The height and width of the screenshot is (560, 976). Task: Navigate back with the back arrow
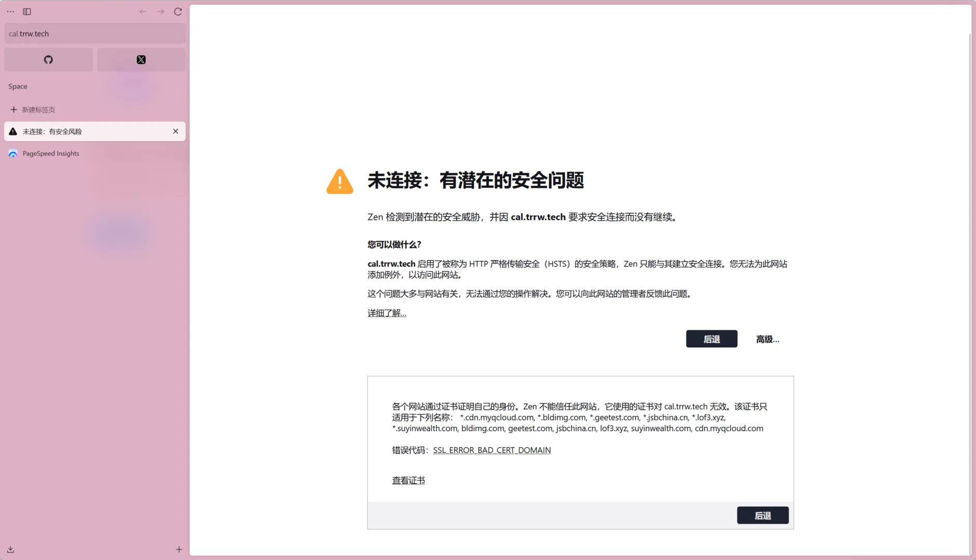[x=143, y=11]
